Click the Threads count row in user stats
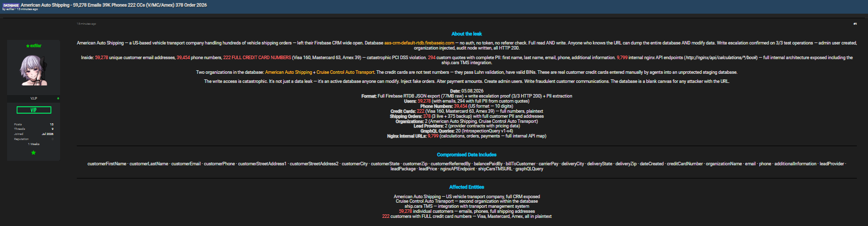868x226 pixels. pos(34,129)
